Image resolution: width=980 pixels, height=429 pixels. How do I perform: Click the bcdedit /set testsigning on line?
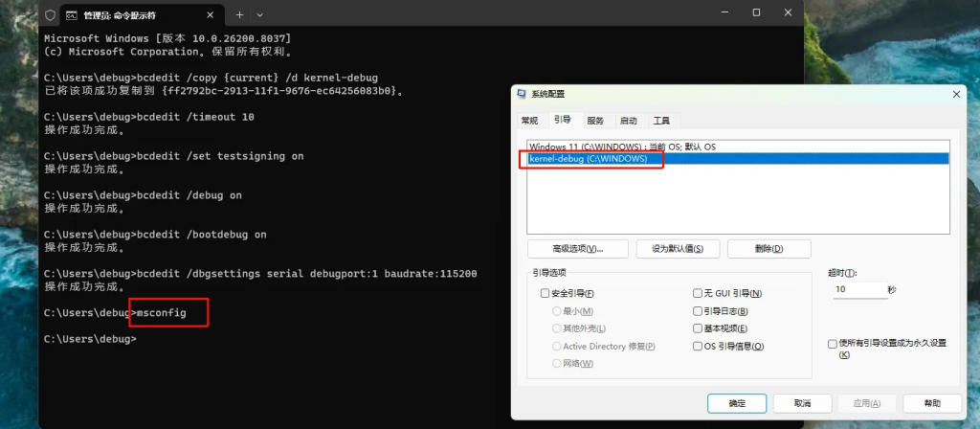174,156
